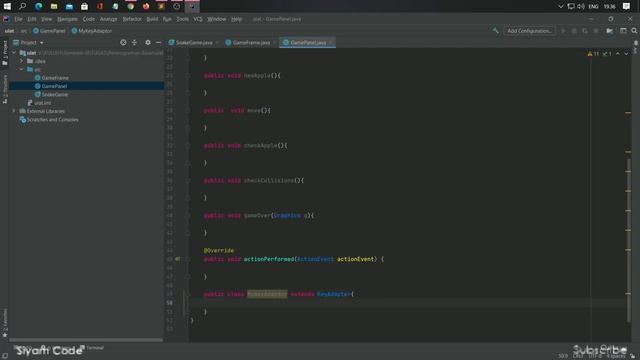The width and height of the screenshot is (640, 360).
Task: Collapse the ular root project node
Action: [x=14, y=53]
